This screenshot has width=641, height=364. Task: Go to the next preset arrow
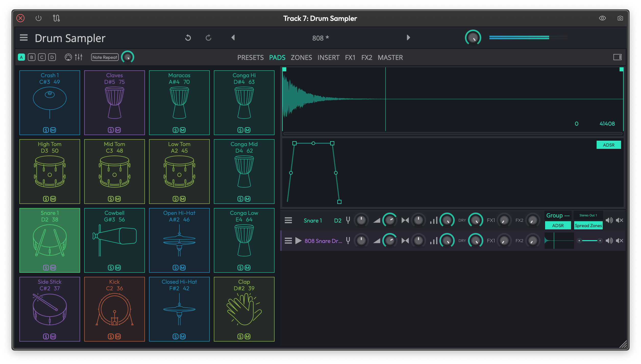click(x=408, y=37)
